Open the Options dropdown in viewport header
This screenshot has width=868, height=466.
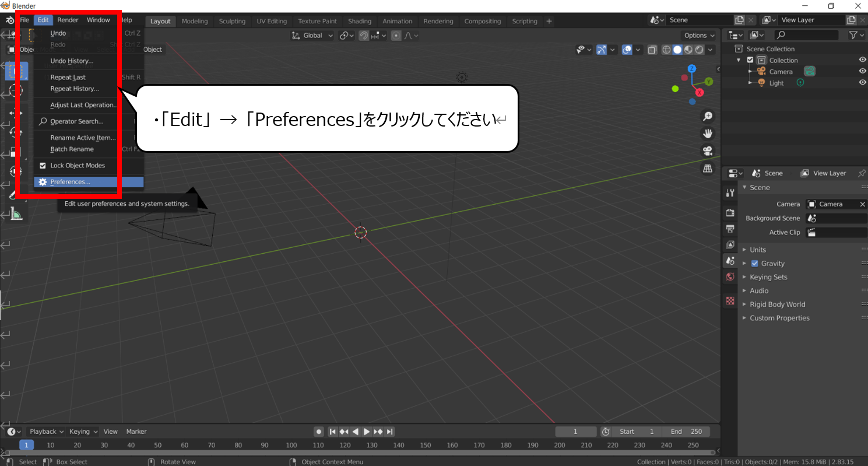point(699,36)
